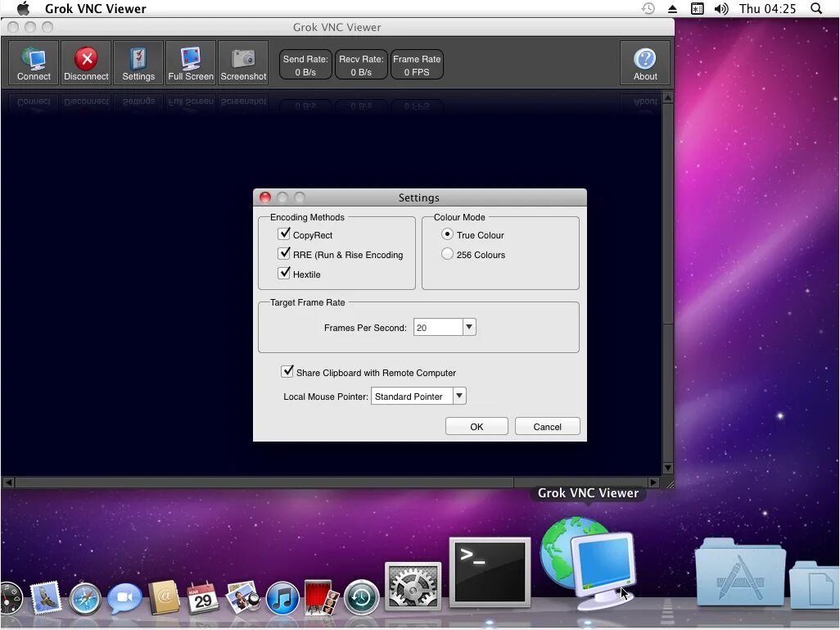Open Time Machine in the dock
Image resolution: width=840 pixels, height=630 pixels.
click(361, 596)
